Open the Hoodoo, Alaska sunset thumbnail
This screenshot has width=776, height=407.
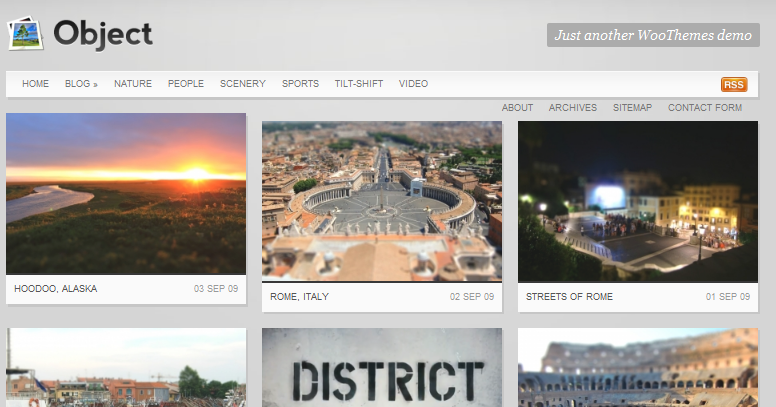(x=126, y=194)
